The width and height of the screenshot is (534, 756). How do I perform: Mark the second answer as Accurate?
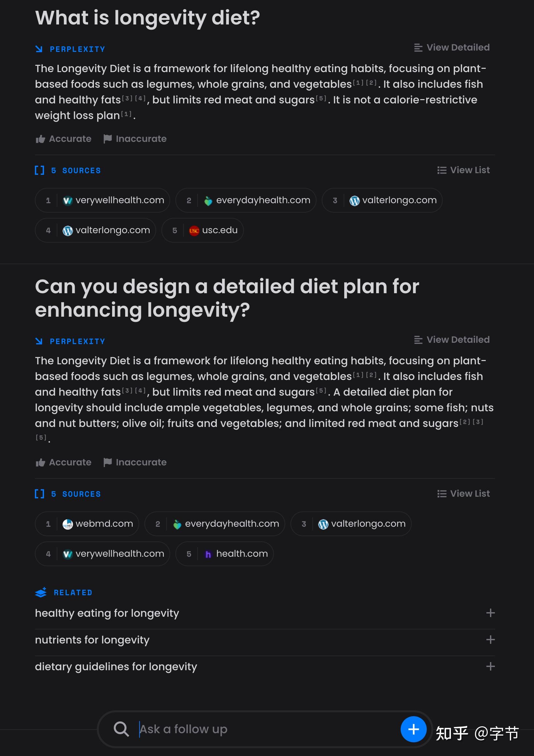tap(64, 462)
